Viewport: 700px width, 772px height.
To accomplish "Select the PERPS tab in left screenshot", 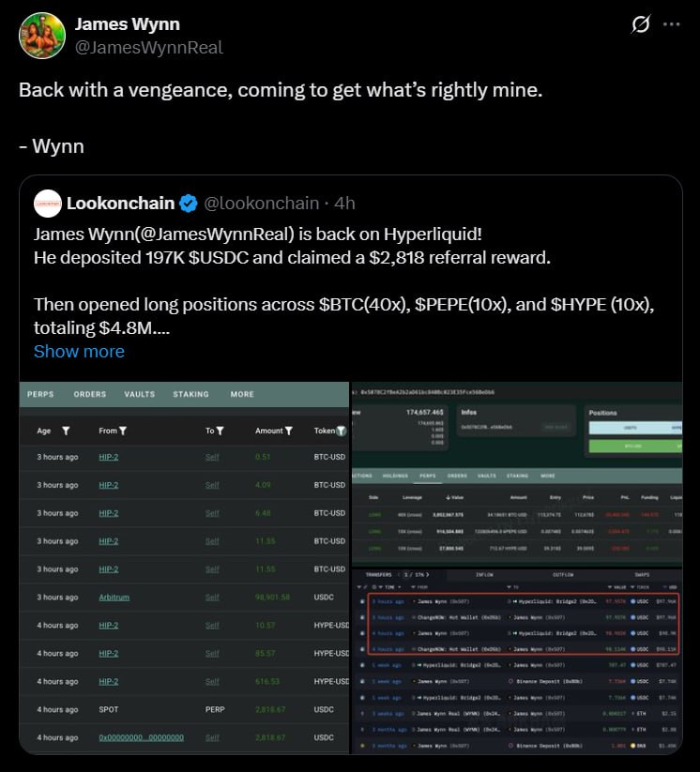I will pyautogui.click(x=40, y=394).
